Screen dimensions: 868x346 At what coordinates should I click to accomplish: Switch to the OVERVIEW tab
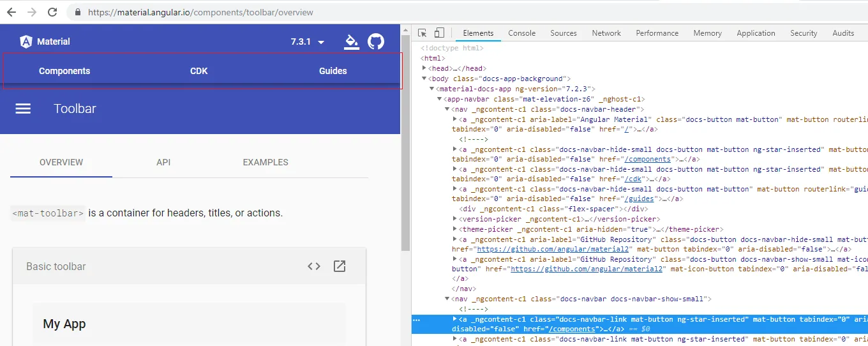click(61, 162)
